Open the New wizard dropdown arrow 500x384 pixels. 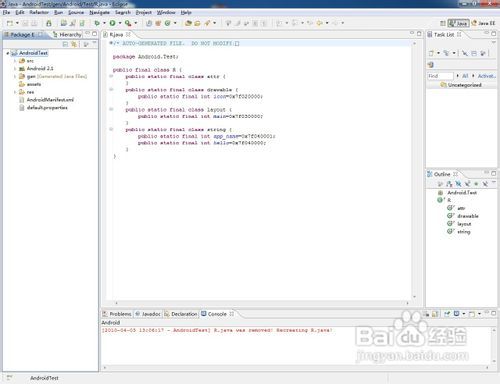pos(17,23)
